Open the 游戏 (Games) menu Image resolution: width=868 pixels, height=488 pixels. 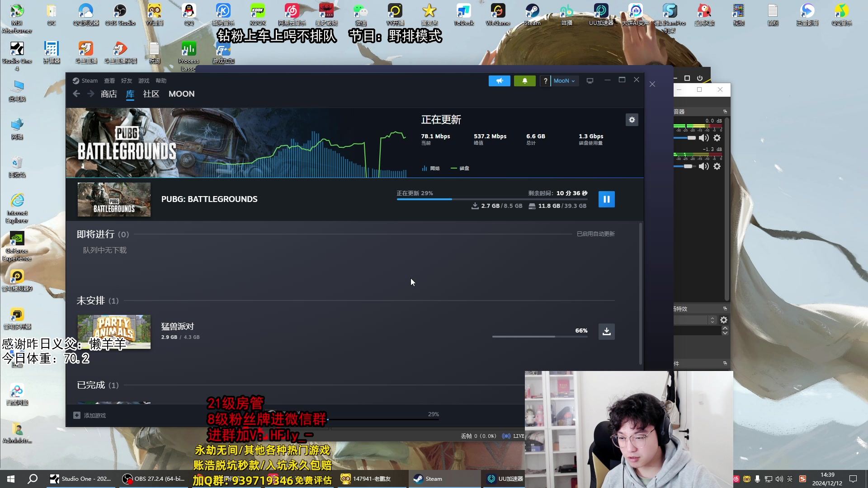144,81
